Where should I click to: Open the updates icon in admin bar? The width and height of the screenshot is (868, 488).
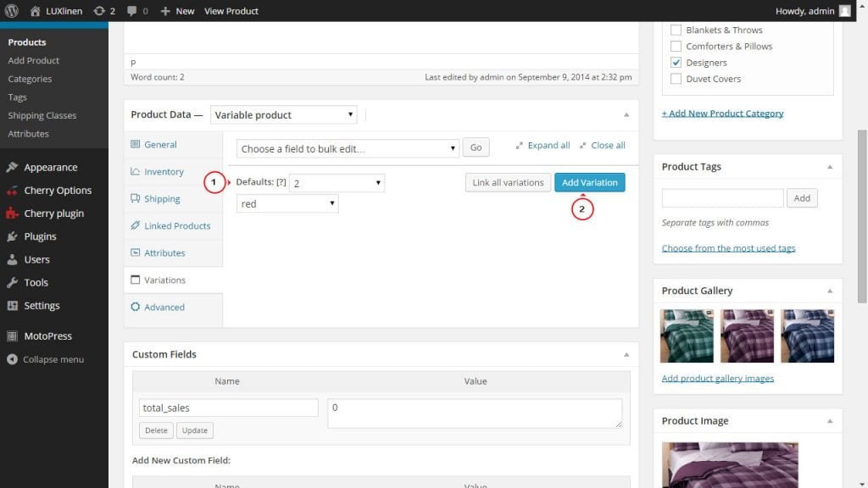coord(99,11)
